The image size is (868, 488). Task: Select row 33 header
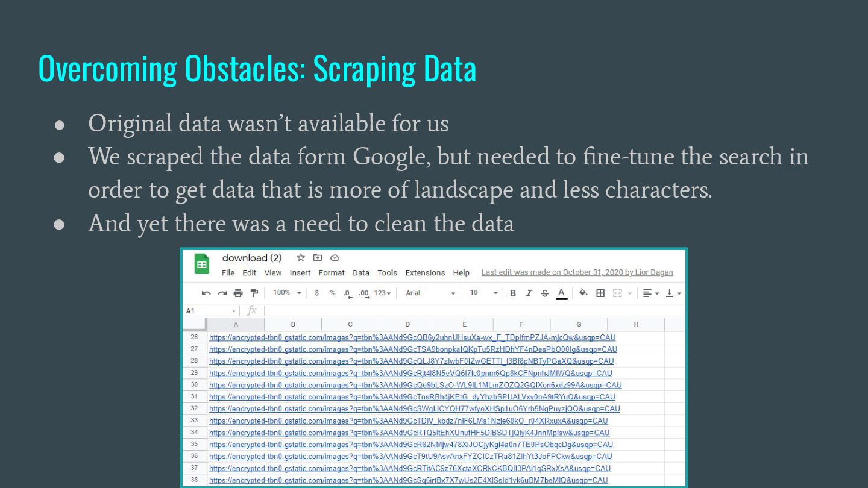pos(194,421)
